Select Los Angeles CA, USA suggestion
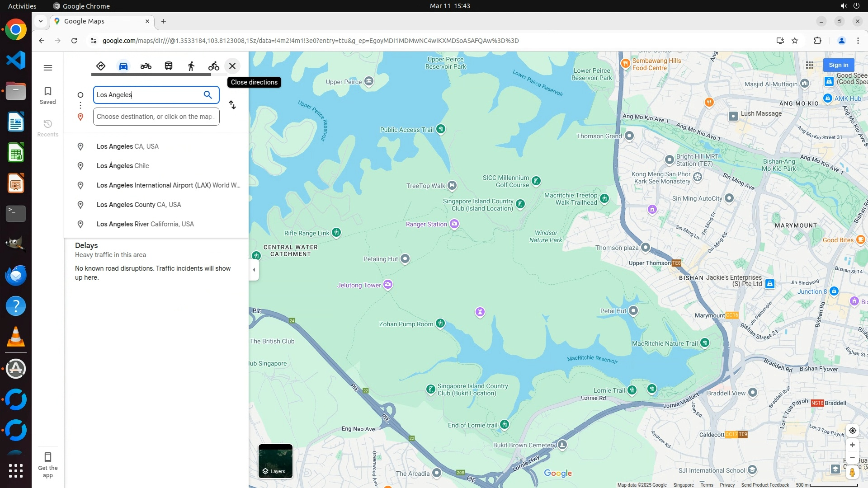 (x=127, y=146)
